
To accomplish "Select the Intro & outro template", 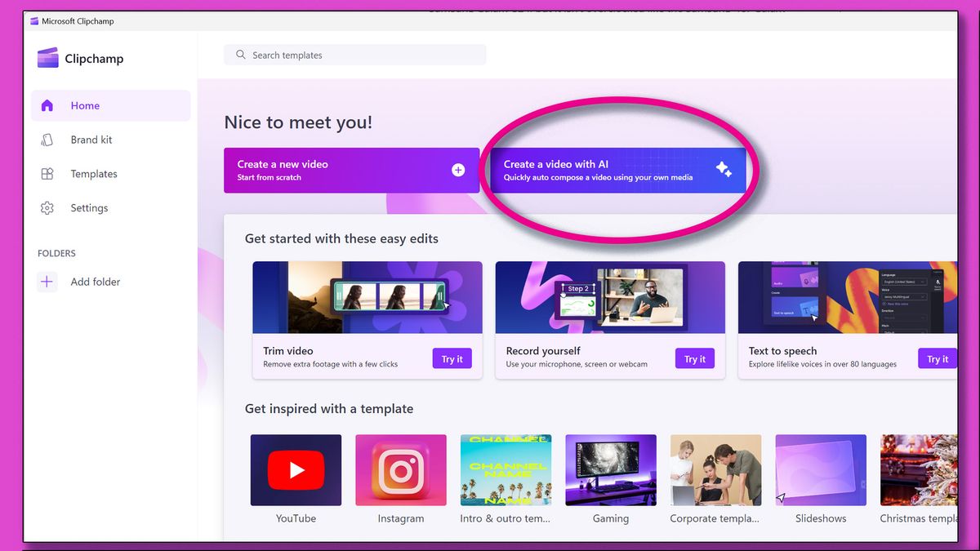I will point(506,469).
